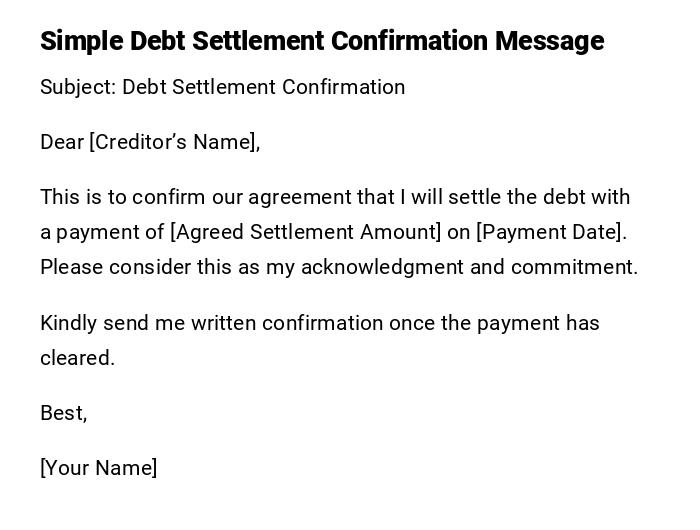
Task: Click the word "acknowledgment" in the body
Action: click(x=382, y=267)
